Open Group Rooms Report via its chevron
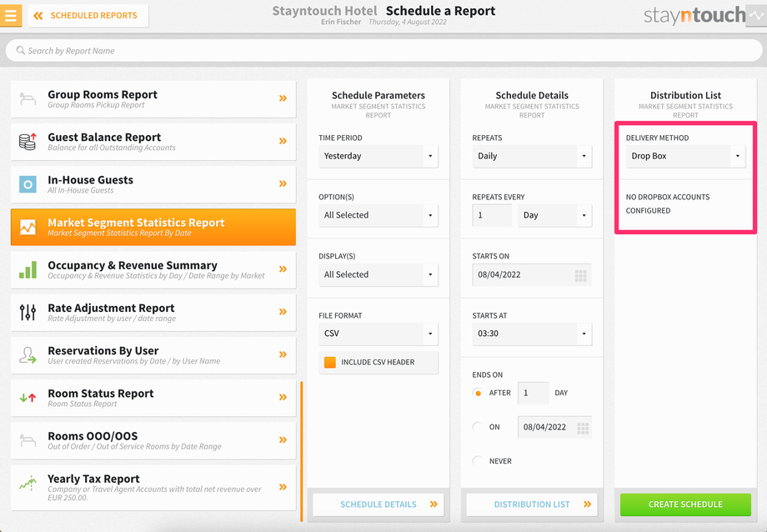 (283, 98)
